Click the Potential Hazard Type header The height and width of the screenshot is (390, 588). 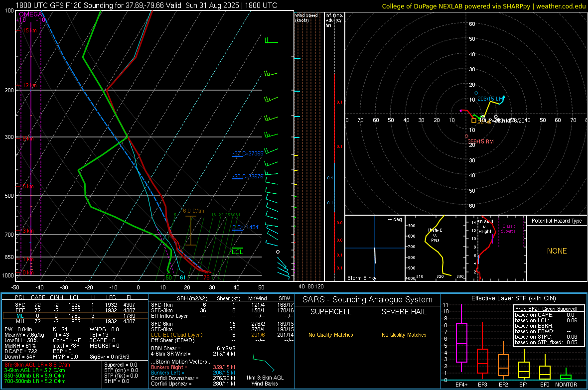pos(557,221)
